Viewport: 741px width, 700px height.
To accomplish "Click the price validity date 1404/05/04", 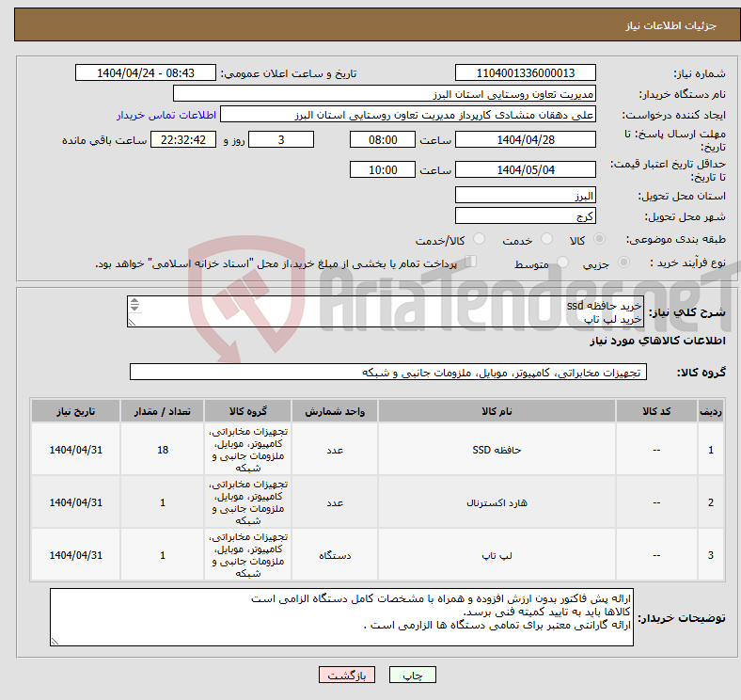I will [x=525, y=169].
